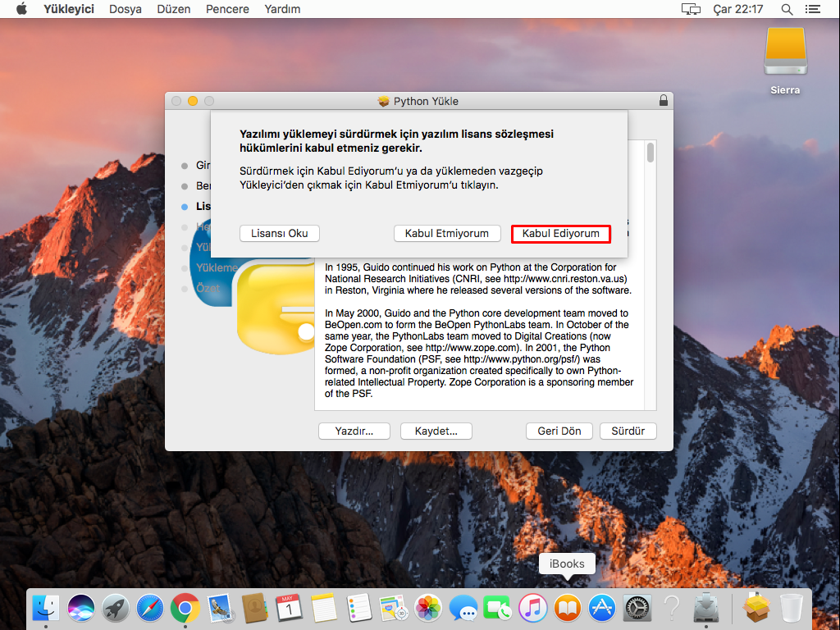Viewport: 840px width, 630px height.
Task: Click the Kabul Ediyorum button
Action: click(x=561, y=233)
